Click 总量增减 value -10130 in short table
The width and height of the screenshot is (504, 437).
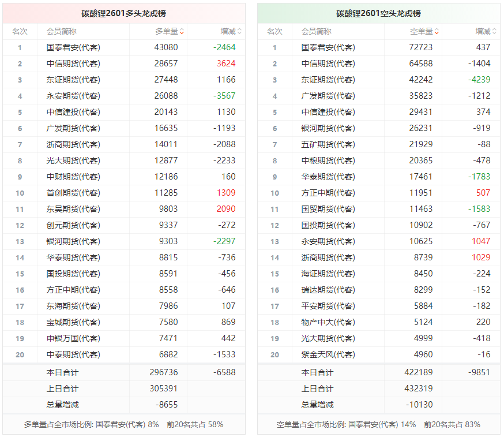[x=419, y=405]
